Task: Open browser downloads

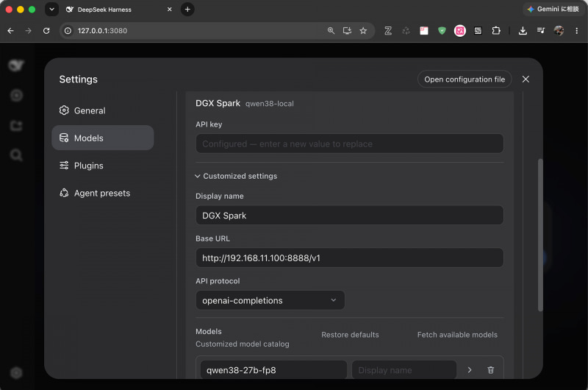Action: (x=523, y=31)
